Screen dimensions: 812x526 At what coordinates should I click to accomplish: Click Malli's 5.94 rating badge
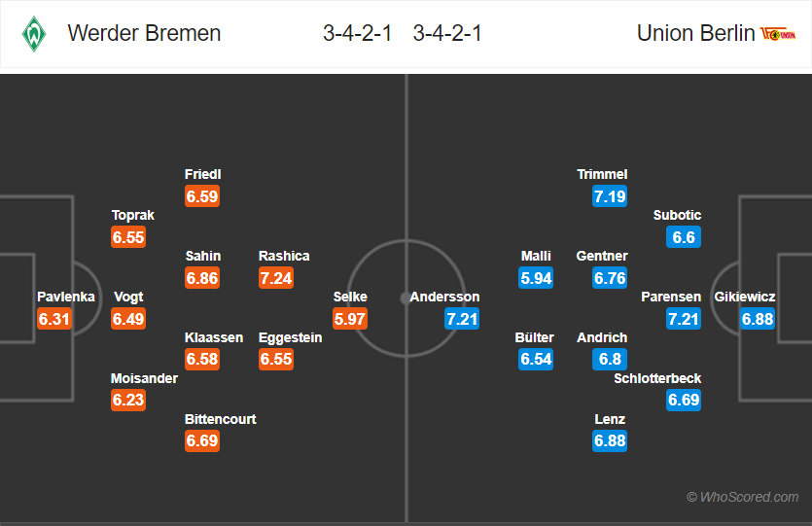pos(536,278)
